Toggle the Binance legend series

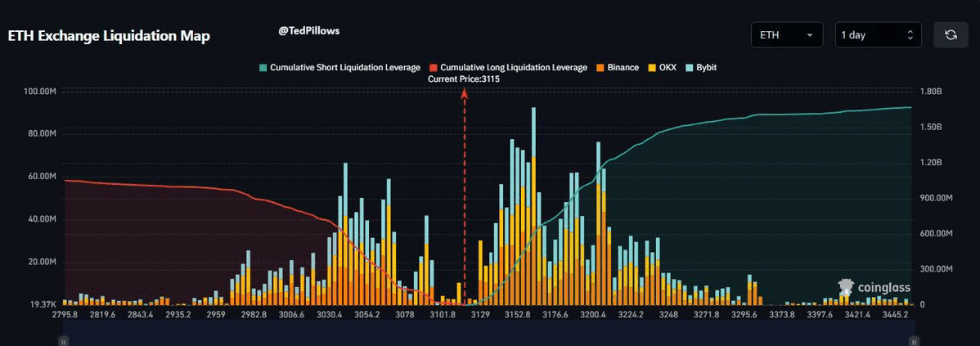617,67
